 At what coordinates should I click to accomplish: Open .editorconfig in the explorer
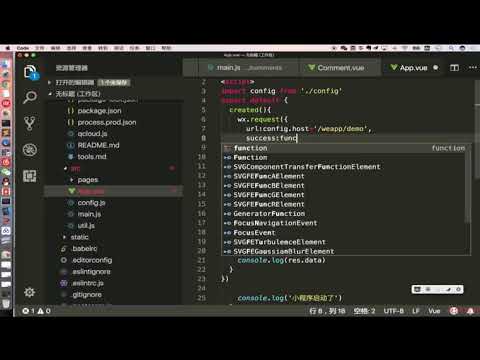point(92,260)
